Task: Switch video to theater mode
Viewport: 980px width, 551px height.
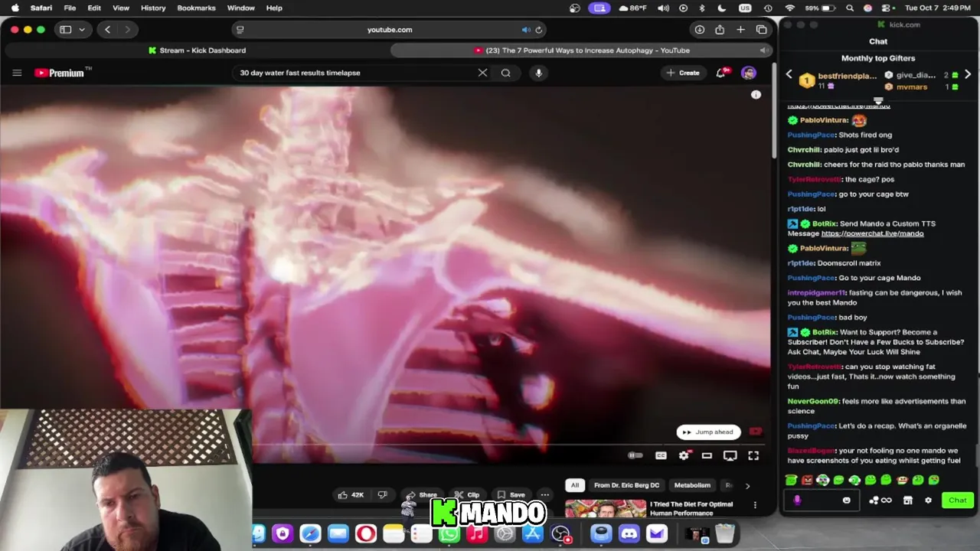Action: coord(707,455)
